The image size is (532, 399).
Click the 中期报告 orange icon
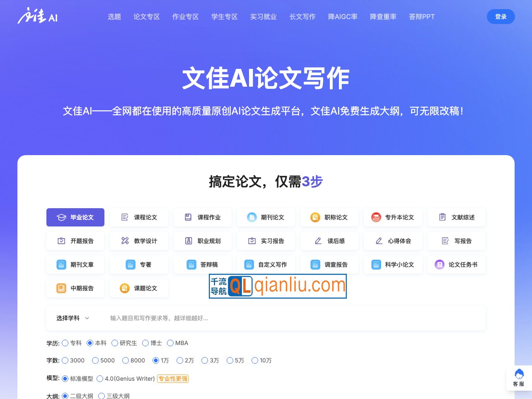point(61,288)
